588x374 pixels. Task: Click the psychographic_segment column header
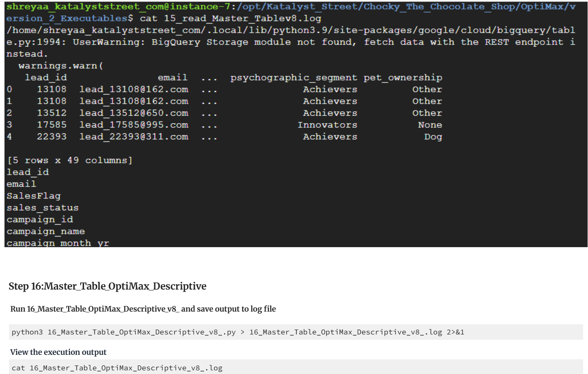click(x=294, y=77)
